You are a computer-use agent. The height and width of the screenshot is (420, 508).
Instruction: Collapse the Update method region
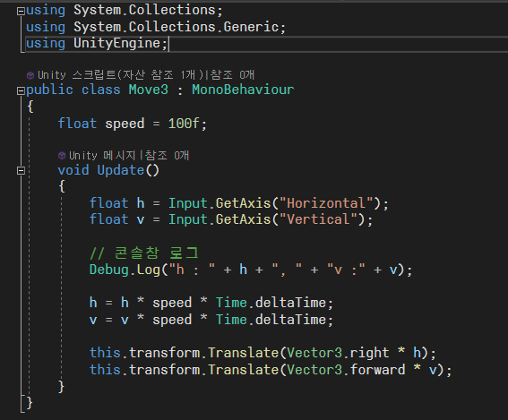click(x=21, y=170)
